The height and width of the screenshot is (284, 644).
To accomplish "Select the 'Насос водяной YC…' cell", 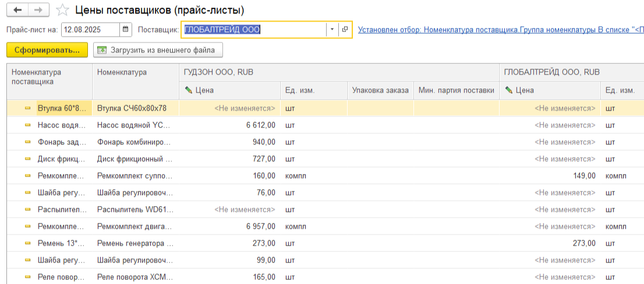I will click(x=136, y=125).
